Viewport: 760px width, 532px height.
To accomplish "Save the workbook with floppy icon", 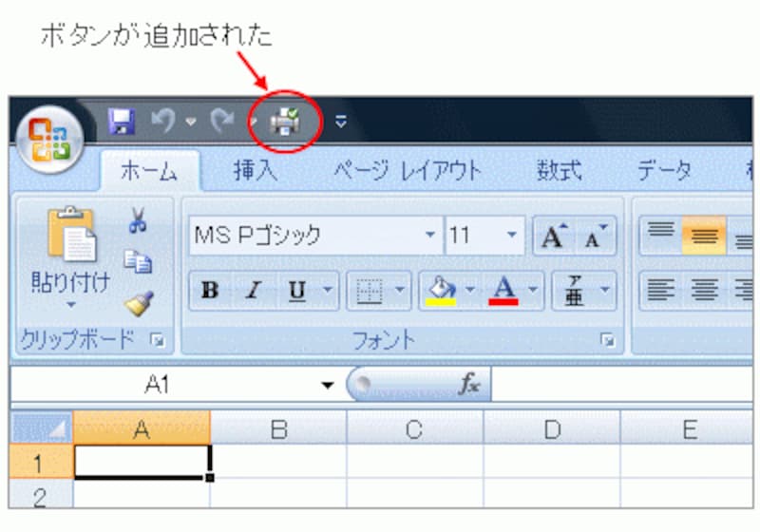I will point(122,122).
